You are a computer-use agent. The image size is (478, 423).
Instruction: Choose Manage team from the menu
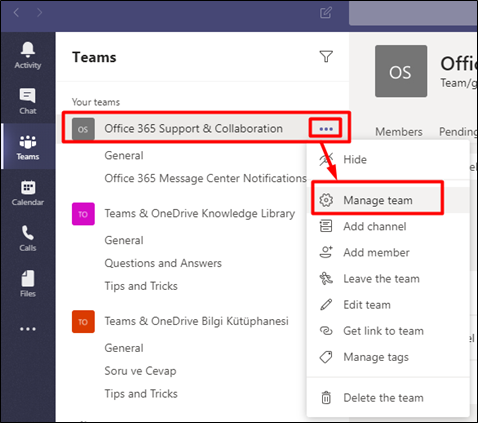[x=388, y=200]
